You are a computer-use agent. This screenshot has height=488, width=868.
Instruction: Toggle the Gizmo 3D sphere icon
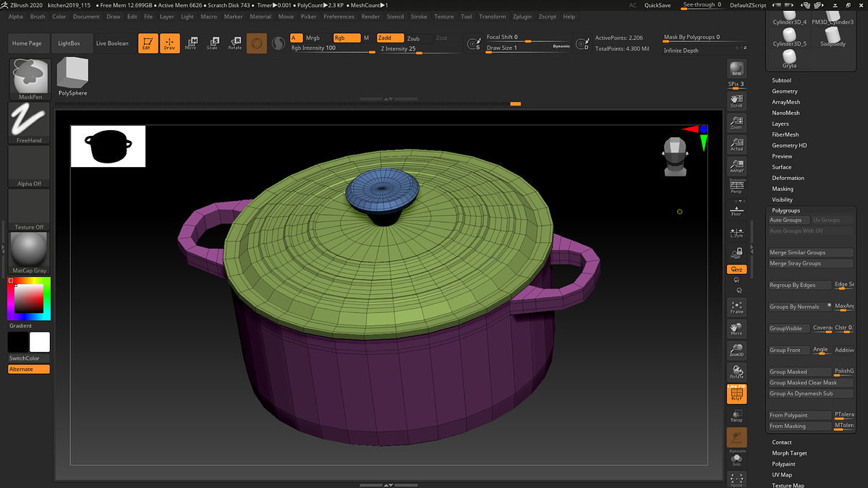tap(257, 43)
